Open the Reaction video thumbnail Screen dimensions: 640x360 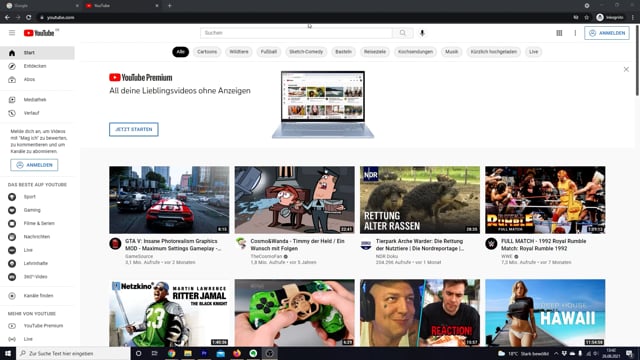tap(420, 313)
